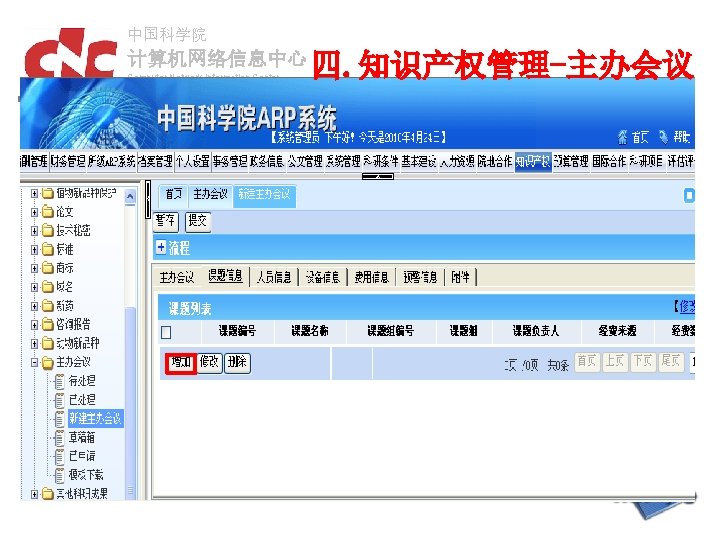Open the 公文管理 menu item
The width and height of the screenshot is (720, 540).
305,161
